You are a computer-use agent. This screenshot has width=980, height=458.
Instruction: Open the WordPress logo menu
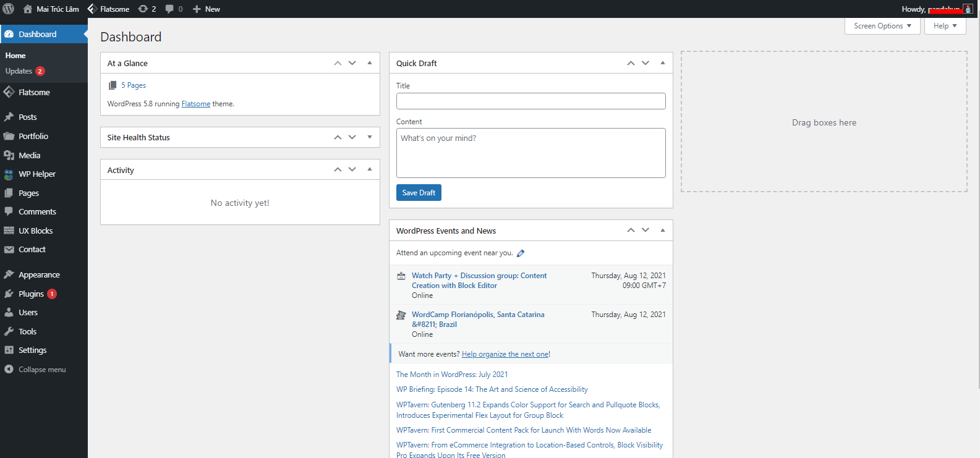tap(9, 9)
